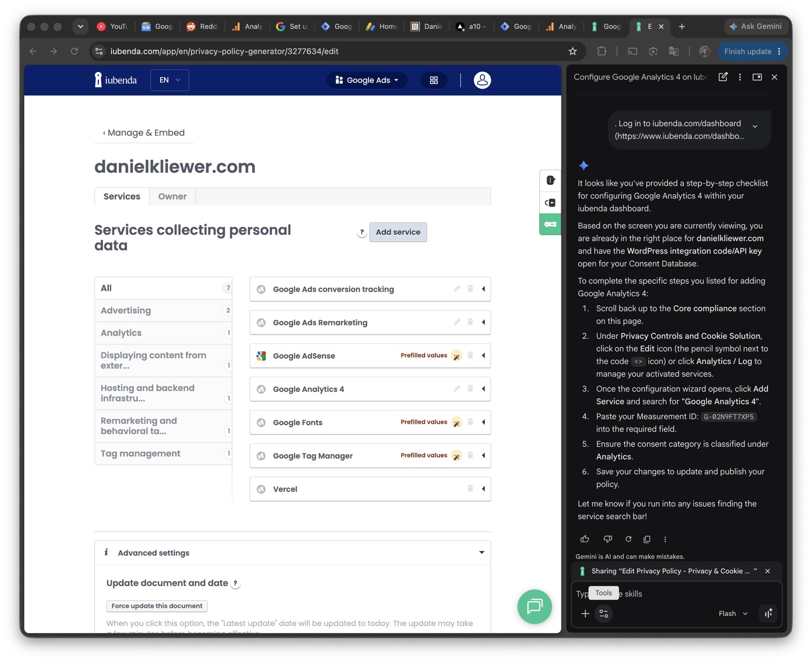Stop sharing the Edit Privacy Policy tab
The width and height of the screenshot is (812, 662).
[x=768, y=571]
